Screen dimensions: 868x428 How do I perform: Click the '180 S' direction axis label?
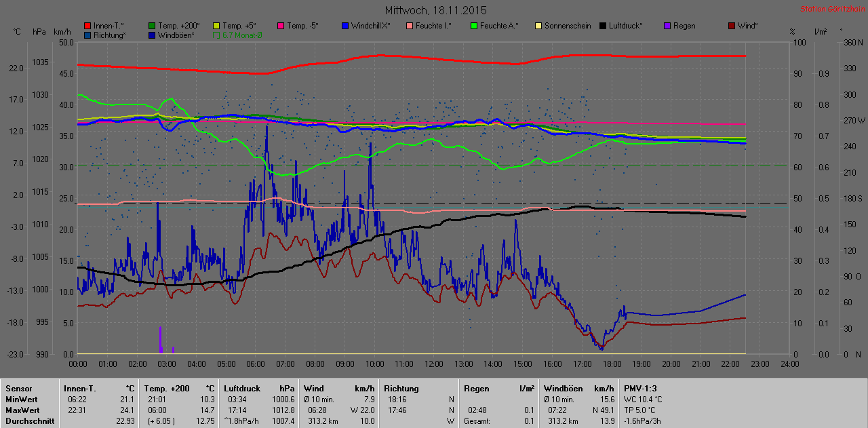pyautogui.click(x=852, y=198)
